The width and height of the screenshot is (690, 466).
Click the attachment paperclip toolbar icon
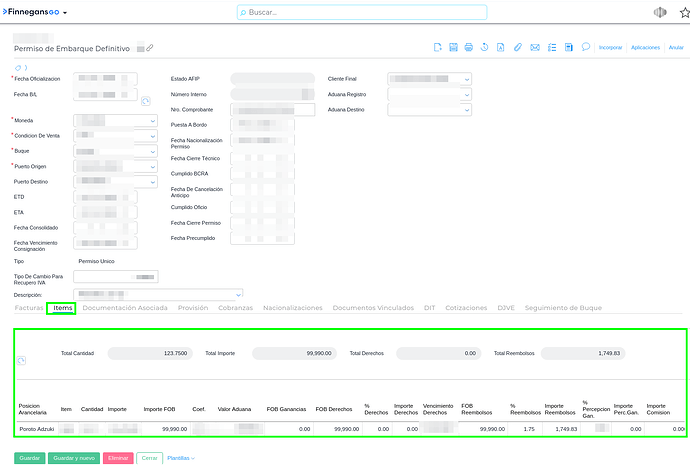[x=517, y=47]
